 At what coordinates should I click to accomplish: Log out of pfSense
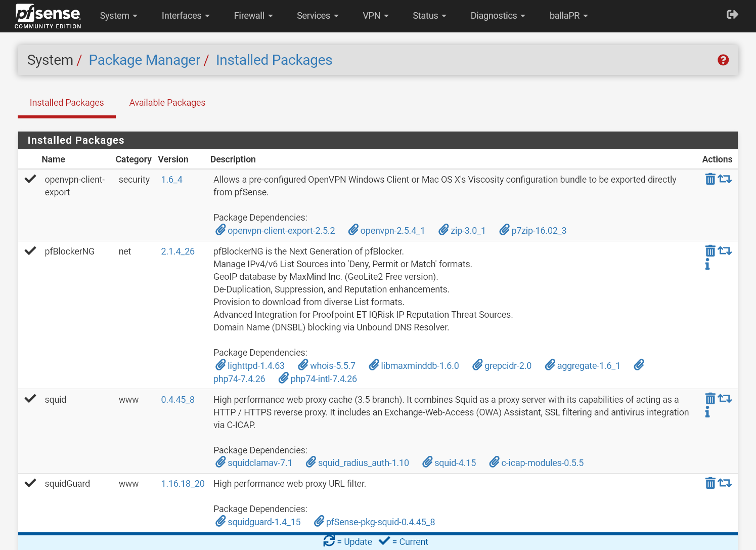pos(732,15)
